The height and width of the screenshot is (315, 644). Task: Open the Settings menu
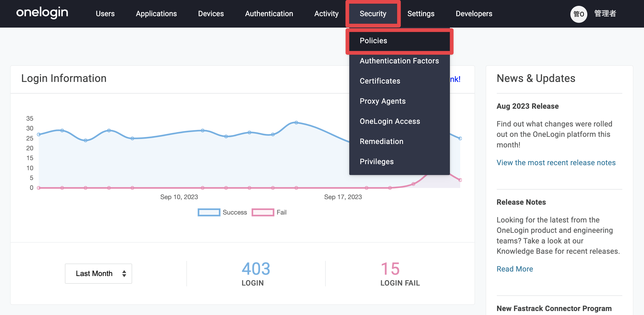pos(421,14)
